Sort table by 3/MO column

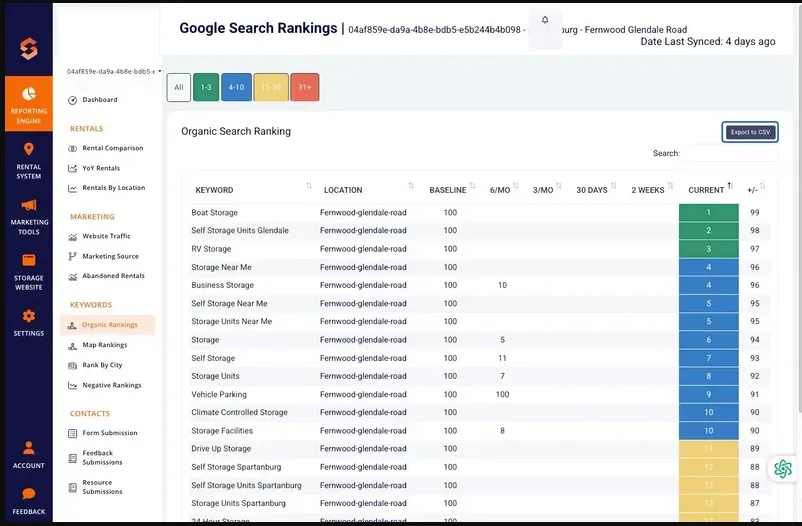559,186
